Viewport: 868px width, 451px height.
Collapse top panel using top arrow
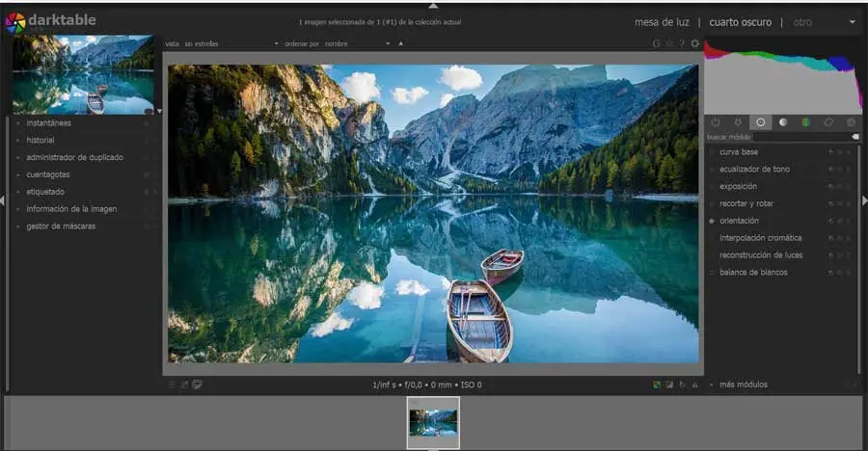pos(433,6)
